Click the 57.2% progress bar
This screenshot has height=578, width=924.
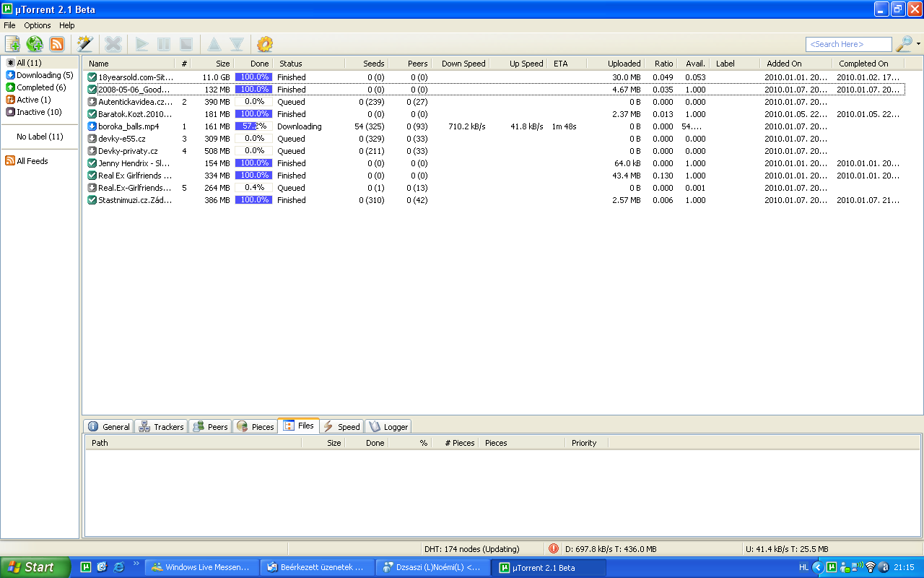(x=253, y=126)
